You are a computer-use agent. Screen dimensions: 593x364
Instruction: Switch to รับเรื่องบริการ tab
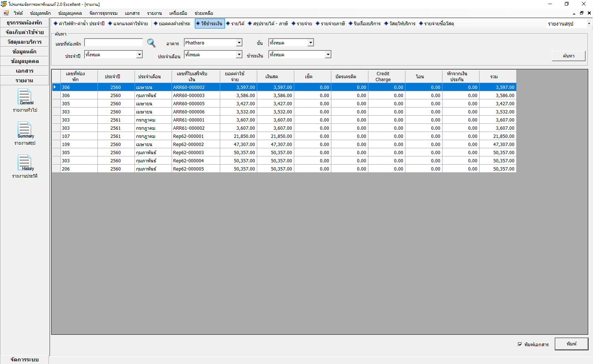365,23
